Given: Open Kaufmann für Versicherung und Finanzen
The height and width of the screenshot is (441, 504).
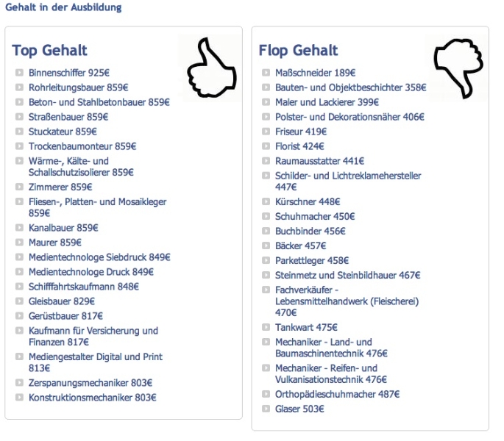Looking at the screenshot, I should point(93,337).
